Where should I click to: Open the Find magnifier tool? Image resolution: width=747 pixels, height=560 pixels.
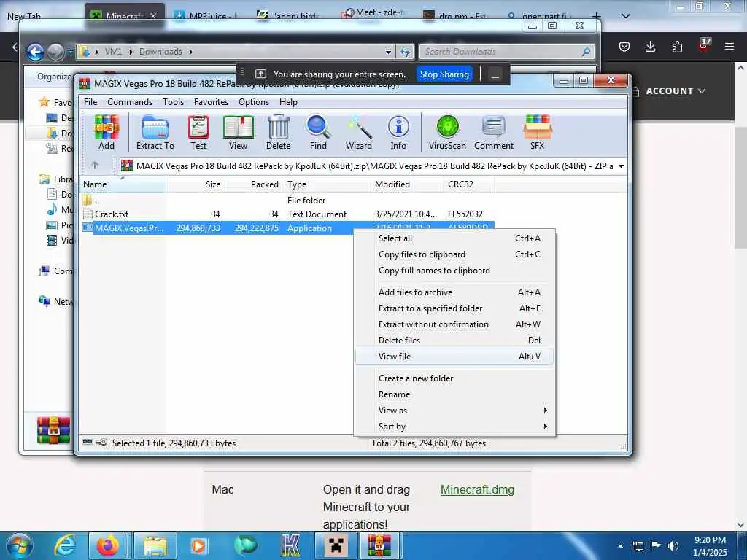coord(318,133)
